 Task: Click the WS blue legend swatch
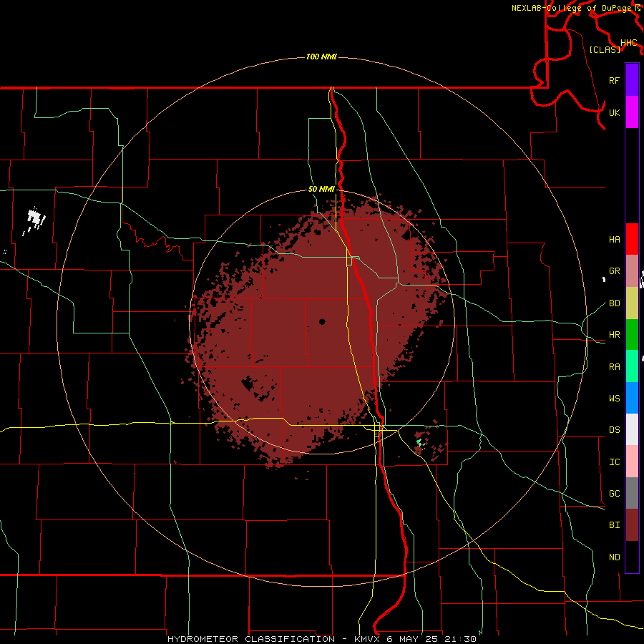(632, 398)
